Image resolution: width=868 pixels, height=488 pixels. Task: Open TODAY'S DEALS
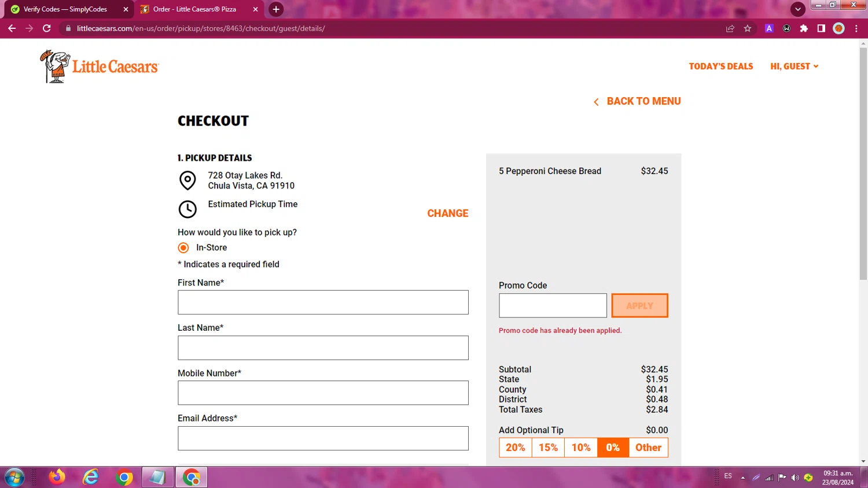[721, 66]
